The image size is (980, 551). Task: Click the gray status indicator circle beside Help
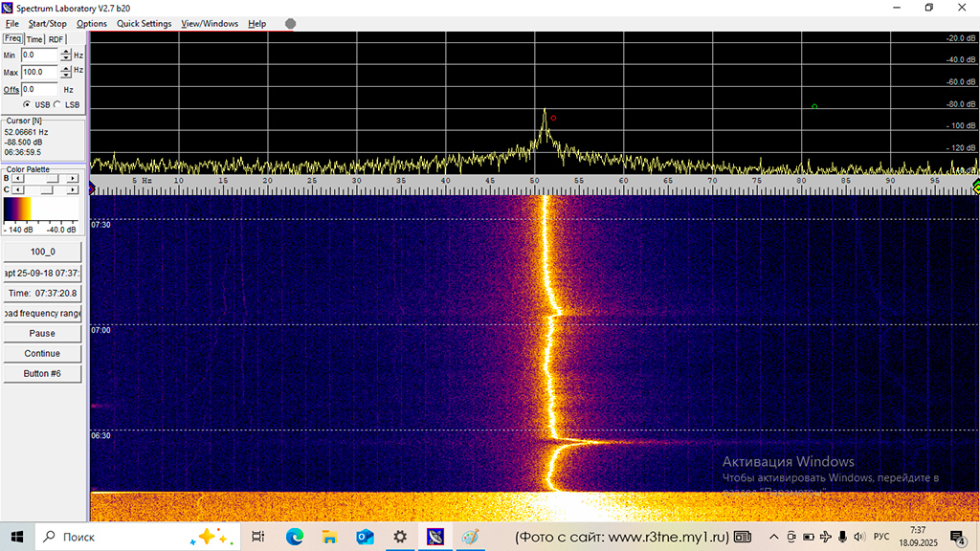pyautogui.click(x=290, y=24)
